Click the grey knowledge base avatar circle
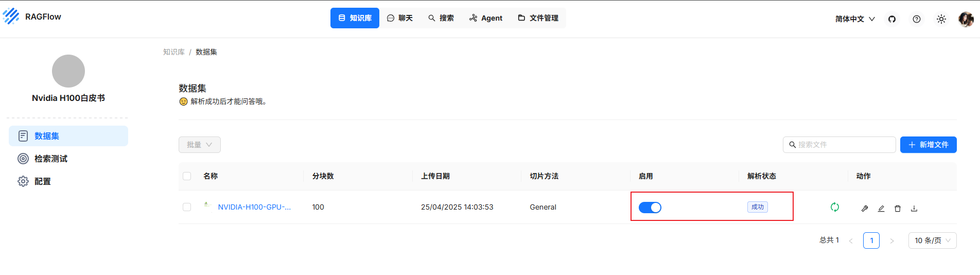The width and height of the screenshot is (980, 275). 68,71
